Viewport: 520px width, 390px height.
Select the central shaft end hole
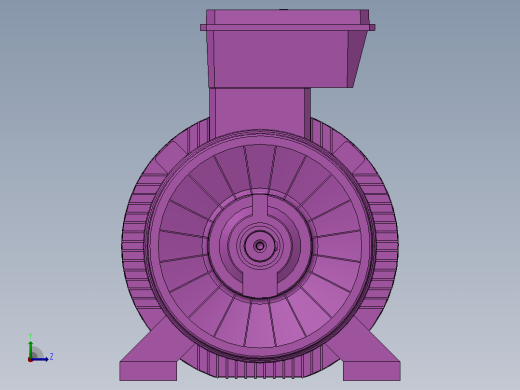pyautogui.click(x=260, y=246)
